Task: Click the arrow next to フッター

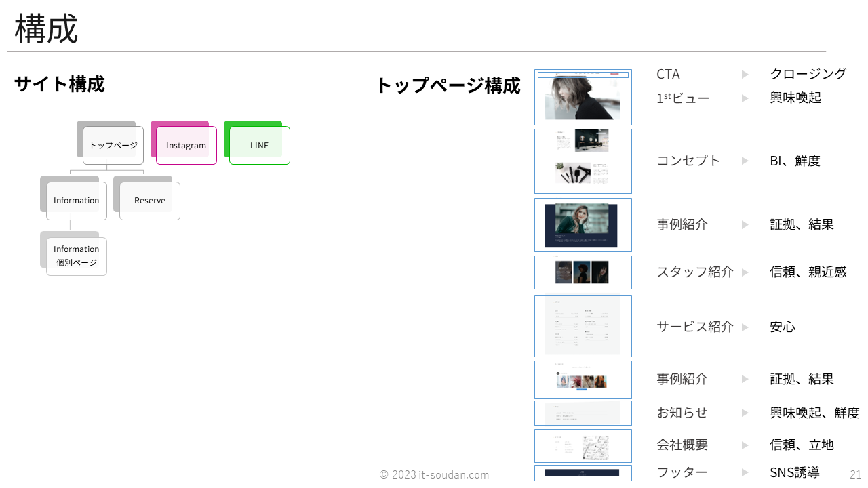Action: (x=745, y=472)
